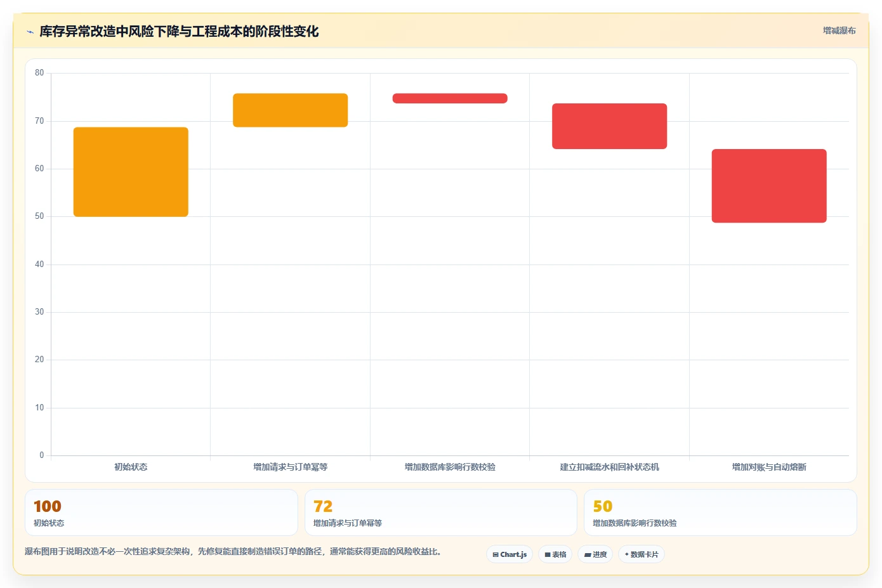882x588 pixels.
Task: Click the y-axis tick label 70
Action: click(39, 121)
